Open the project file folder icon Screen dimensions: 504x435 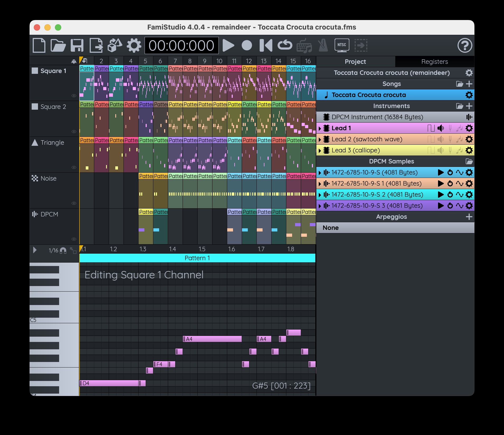(x=58, y=45)
